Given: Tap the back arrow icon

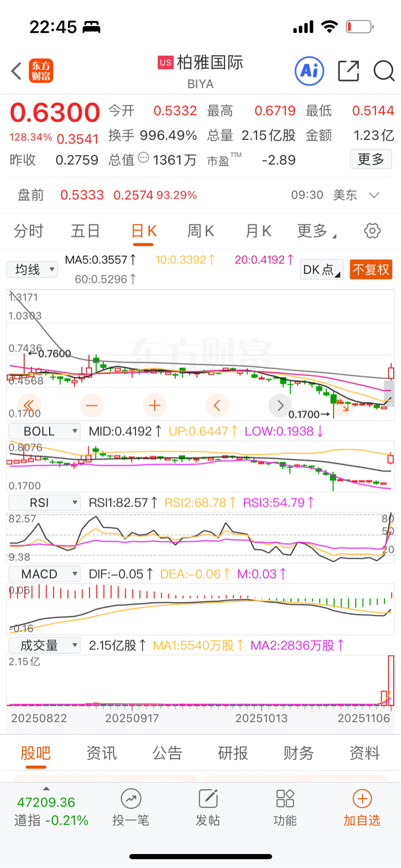Looking at the screenshot, I should 16,71.
